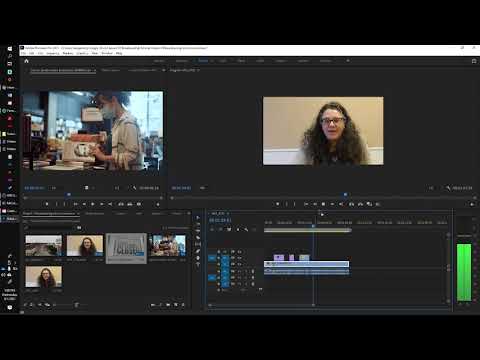Select the coffee shop worker clip thumbnail
This screenshot has height=360, width=480.
pos(167,246)
